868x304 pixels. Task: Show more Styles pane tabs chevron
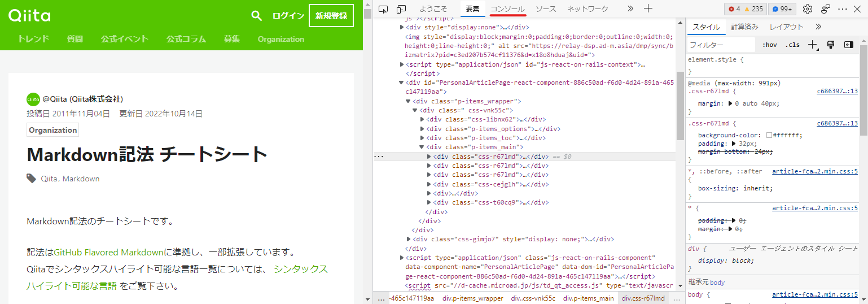pyautogui.click(x=818, y=27)
